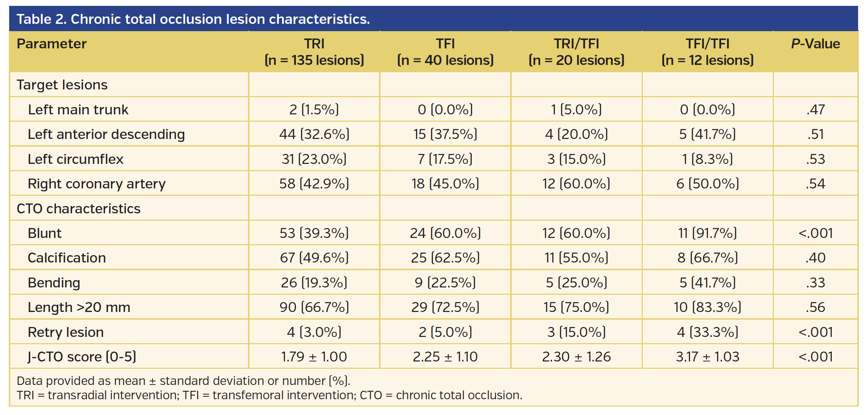Click the TFI/TFI (n = 12 lesions) header

pos(708,52)
